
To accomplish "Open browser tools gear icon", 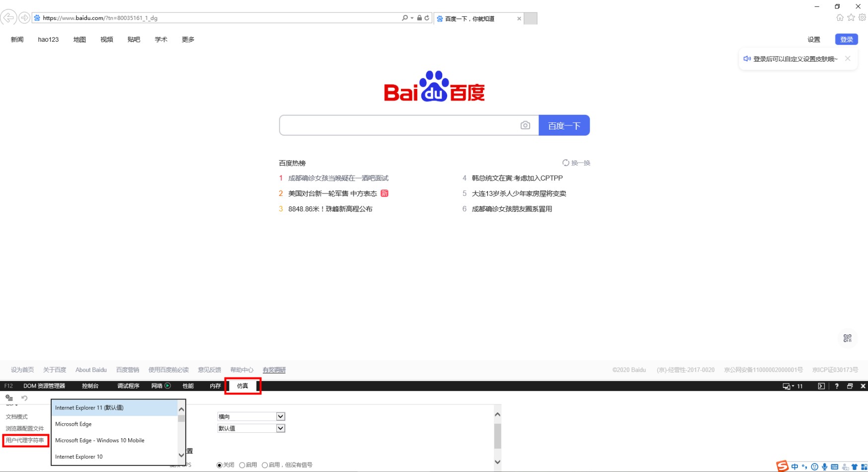I will click(862, 17).
